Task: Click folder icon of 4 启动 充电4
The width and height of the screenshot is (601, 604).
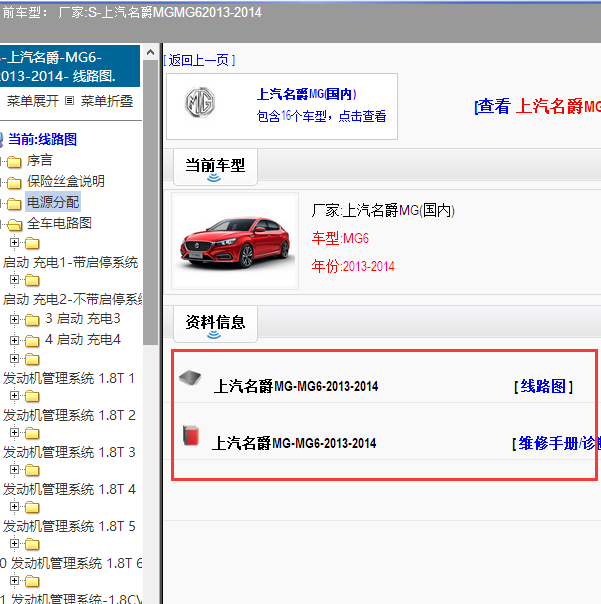Action: click(x=32, y=341)
